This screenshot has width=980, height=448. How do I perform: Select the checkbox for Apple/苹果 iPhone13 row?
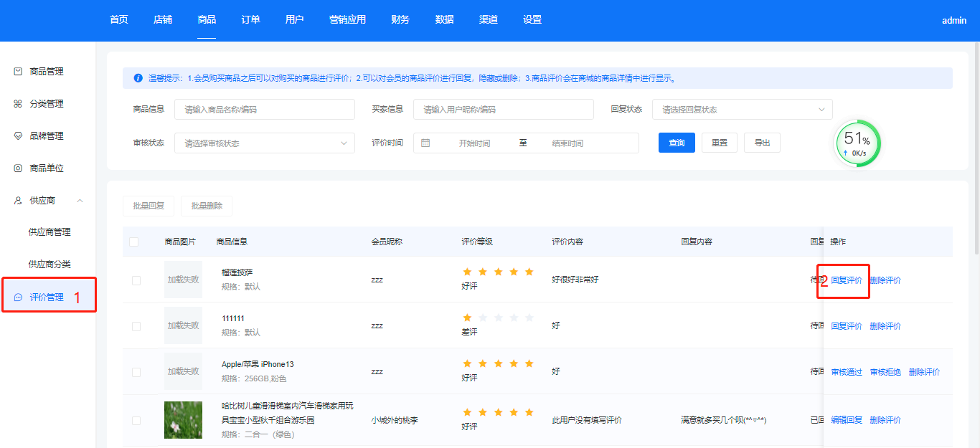[x=136, y=372]
